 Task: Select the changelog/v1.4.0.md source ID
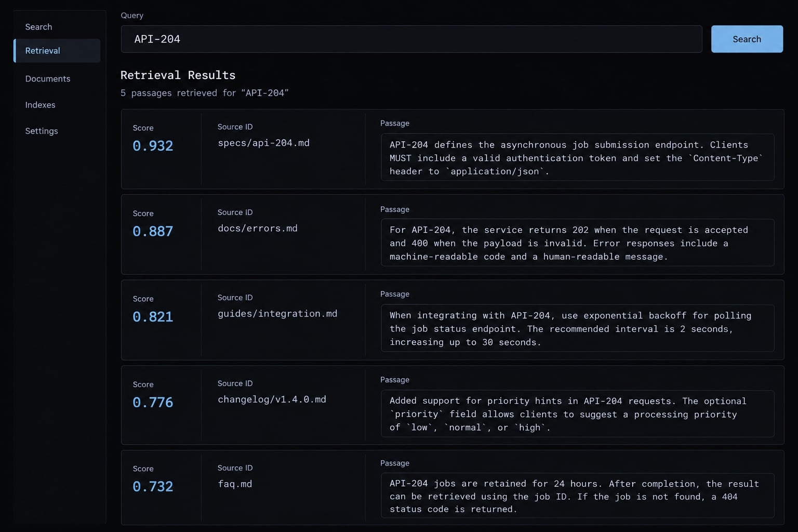[x=272, y=400]
